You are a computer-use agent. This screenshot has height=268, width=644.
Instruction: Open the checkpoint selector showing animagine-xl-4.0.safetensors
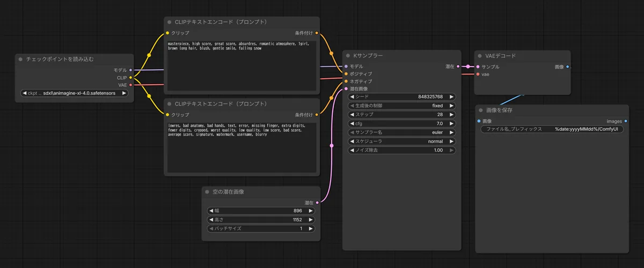(75, 93)
